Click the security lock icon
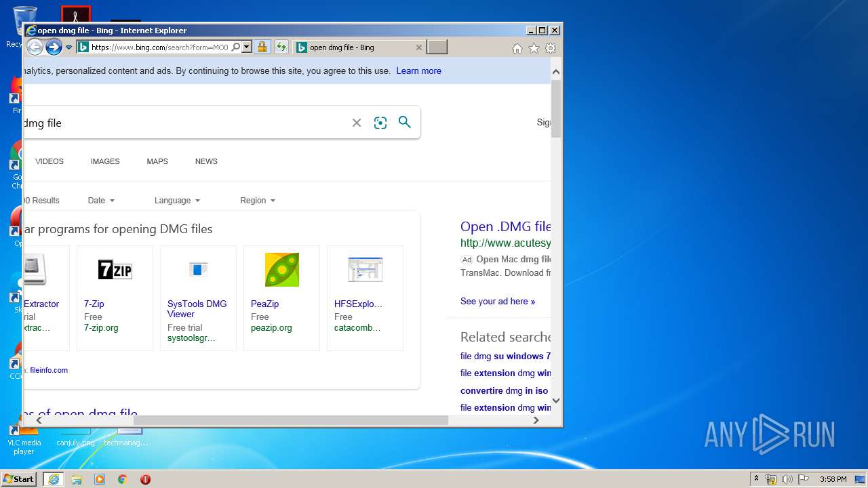 tap(262, 47)
